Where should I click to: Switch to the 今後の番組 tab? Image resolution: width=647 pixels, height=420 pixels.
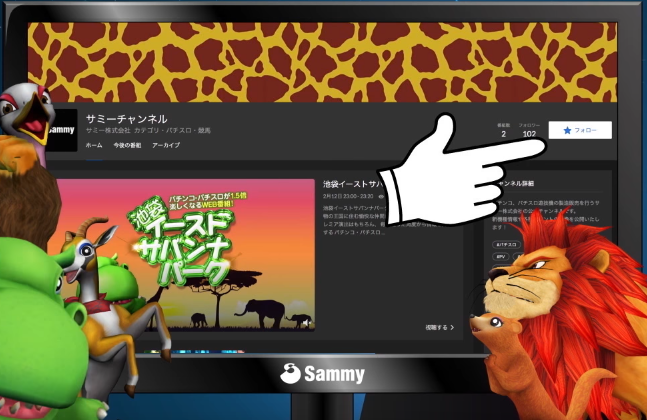click(x=127, y=145)
